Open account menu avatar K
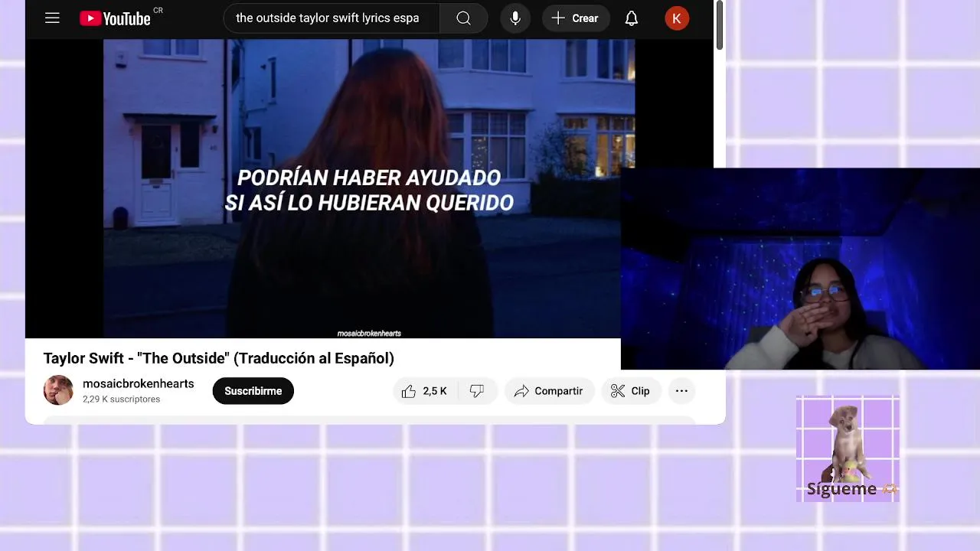This screenshot has height=551, width=980. (677, 18)
